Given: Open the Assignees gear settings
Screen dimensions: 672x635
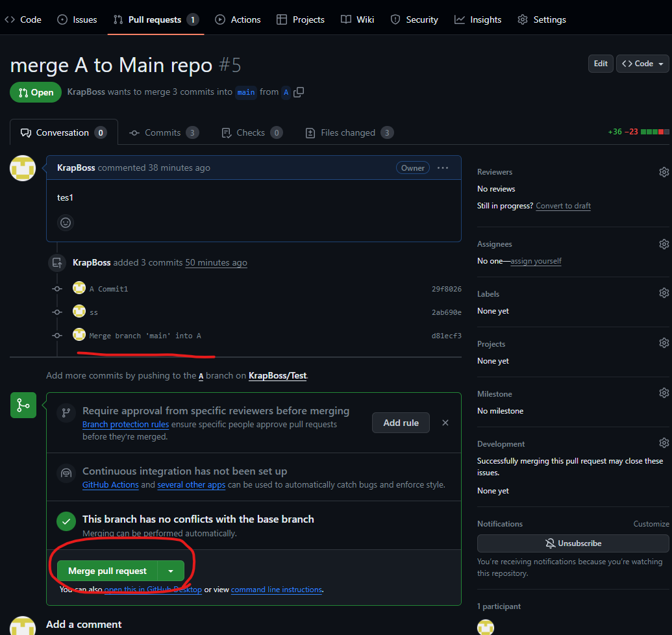Looking at the screenshot, I should [664, 244].
